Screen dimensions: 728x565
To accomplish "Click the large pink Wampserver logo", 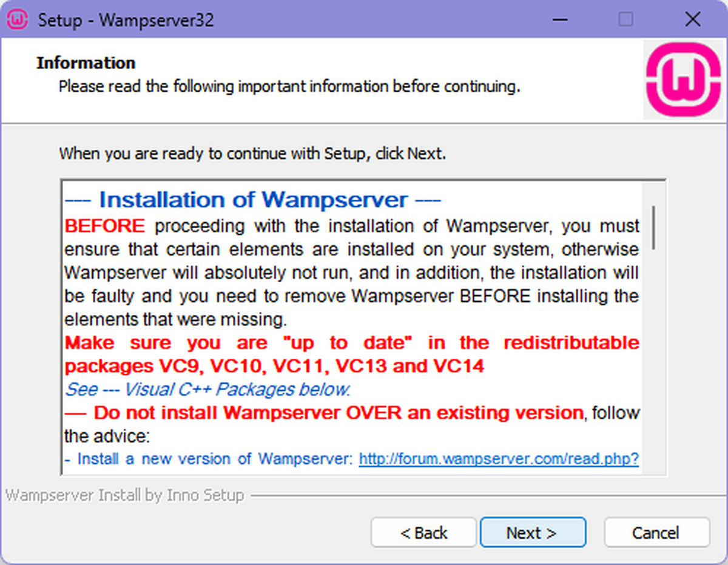I will [682, 80].
